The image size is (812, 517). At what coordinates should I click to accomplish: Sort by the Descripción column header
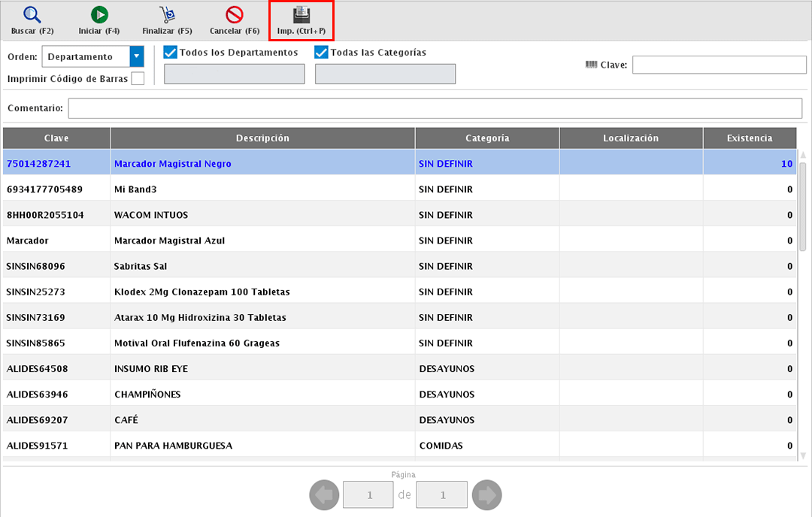coord(262,138)
